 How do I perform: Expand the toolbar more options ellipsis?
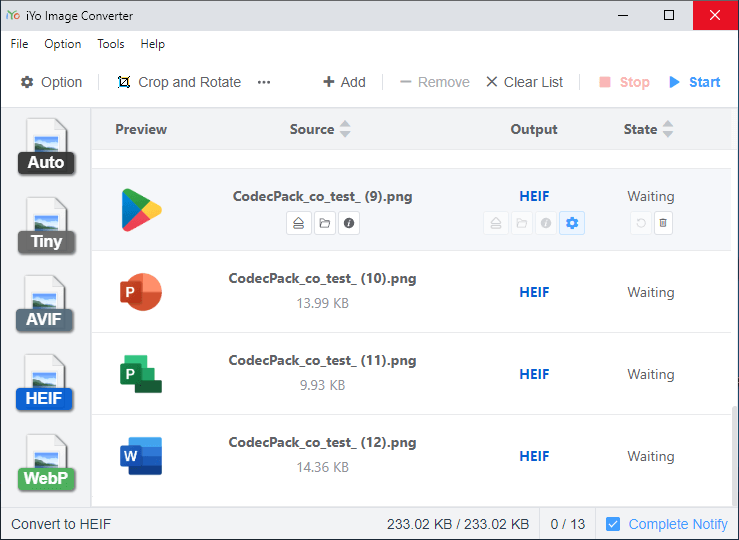point(264,82)
